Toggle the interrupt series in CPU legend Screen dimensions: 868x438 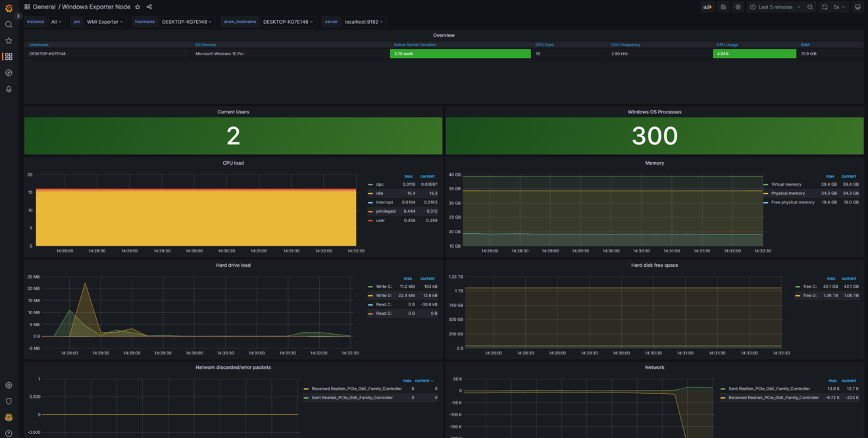[384, 202]
